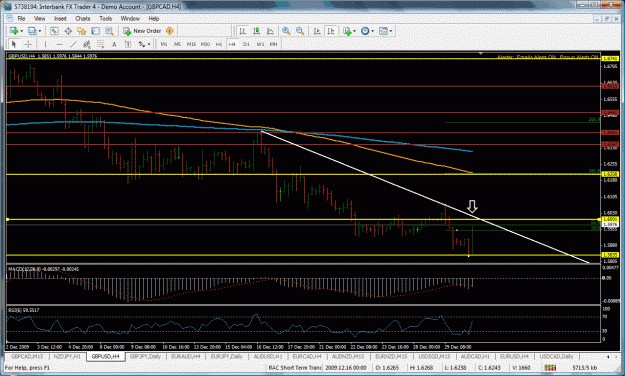Click the Zoom In magnifier icon
The width and height of the screenshot is (625, 376).
pyautogui.click(x=286, y=31)
